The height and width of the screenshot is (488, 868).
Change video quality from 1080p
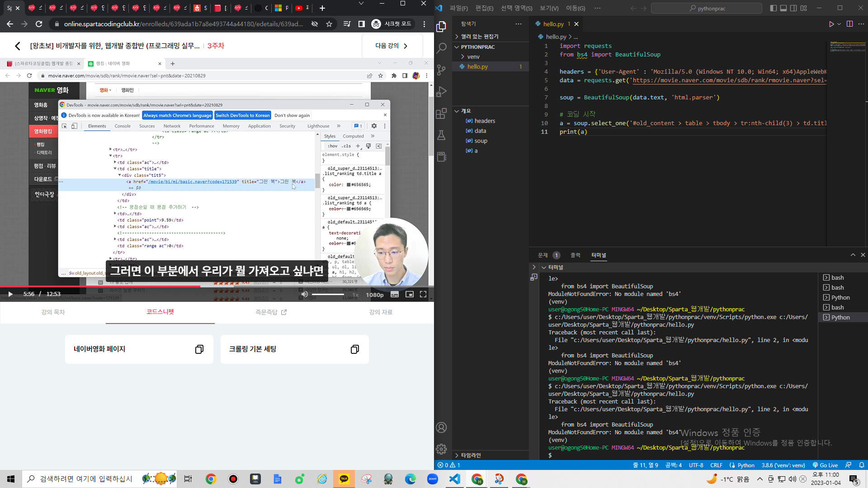pyautogui.click(x=374, y=295)
